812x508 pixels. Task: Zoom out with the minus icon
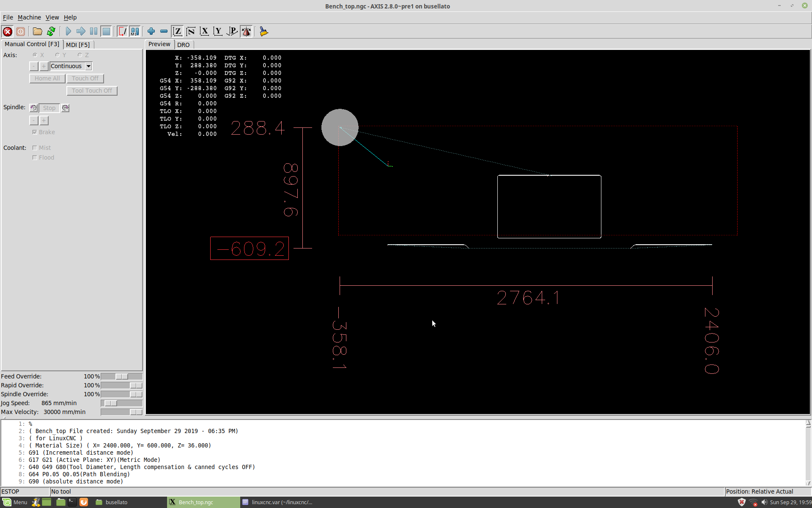coord(164,31)
